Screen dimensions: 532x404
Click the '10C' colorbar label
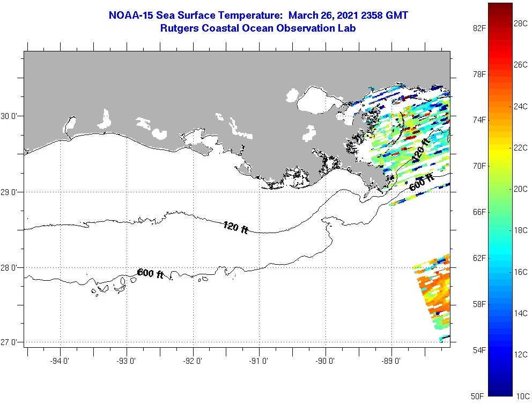523,396
